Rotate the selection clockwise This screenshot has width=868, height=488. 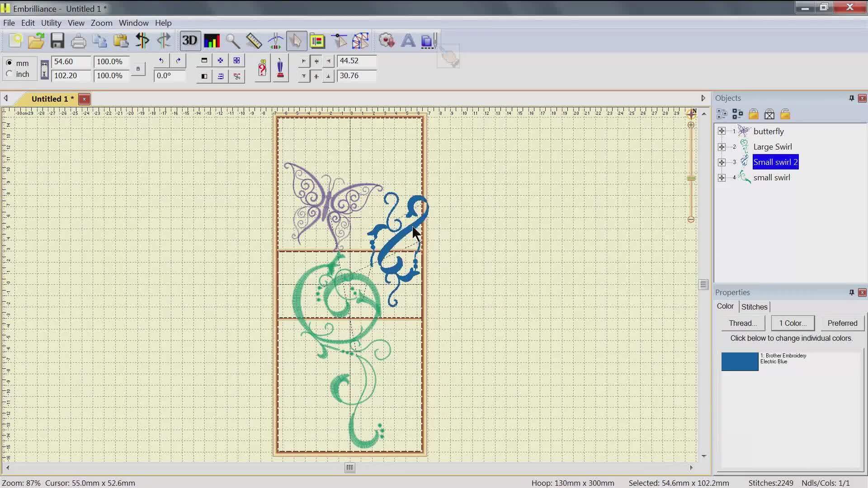tap(178, 61)
